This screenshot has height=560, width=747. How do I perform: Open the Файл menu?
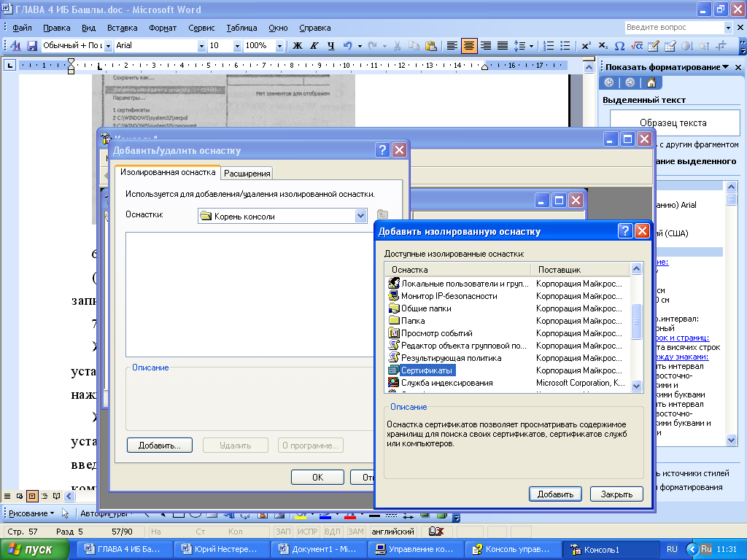tap(22, 28)
